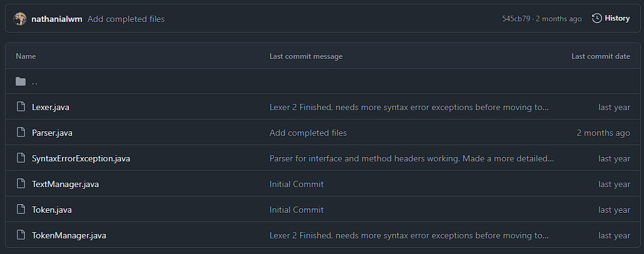Click the parent directory folder icon
This screenshot has width=644, height=254.
click(x=21, y=81)
